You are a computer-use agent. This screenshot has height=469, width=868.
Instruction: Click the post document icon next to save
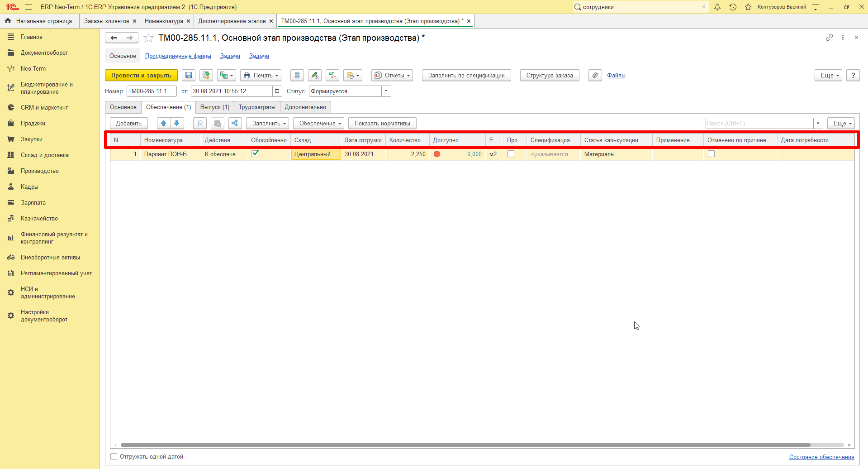206,76
